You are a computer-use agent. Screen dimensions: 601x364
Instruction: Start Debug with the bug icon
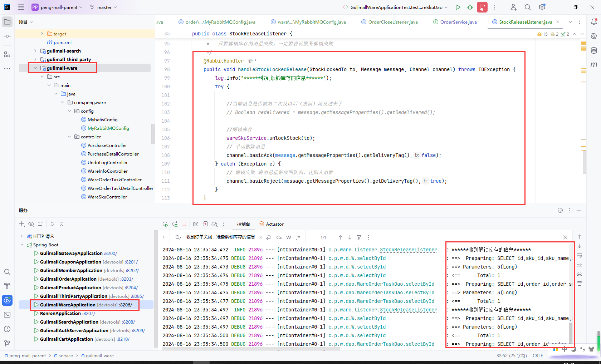[470, 7]
